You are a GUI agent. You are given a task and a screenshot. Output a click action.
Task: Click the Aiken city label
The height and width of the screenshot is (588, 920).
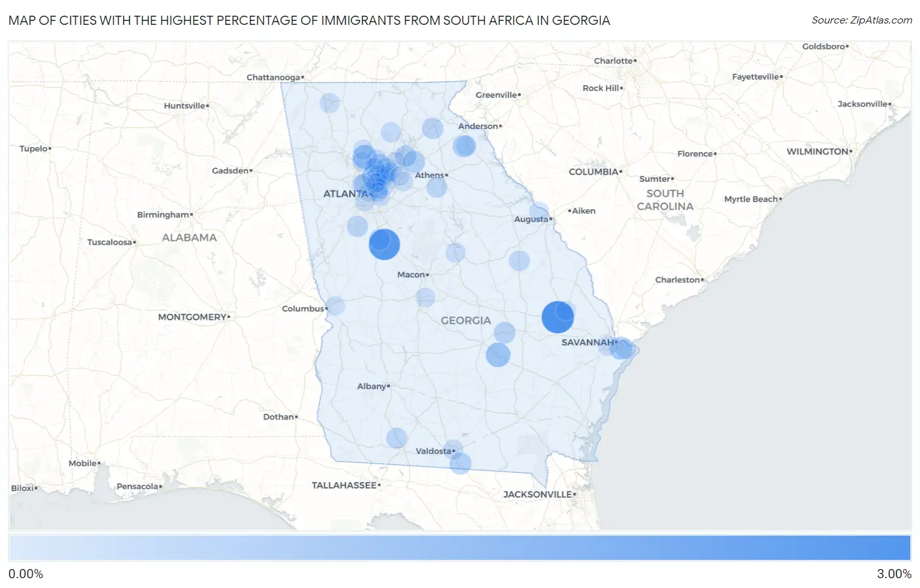584,211
